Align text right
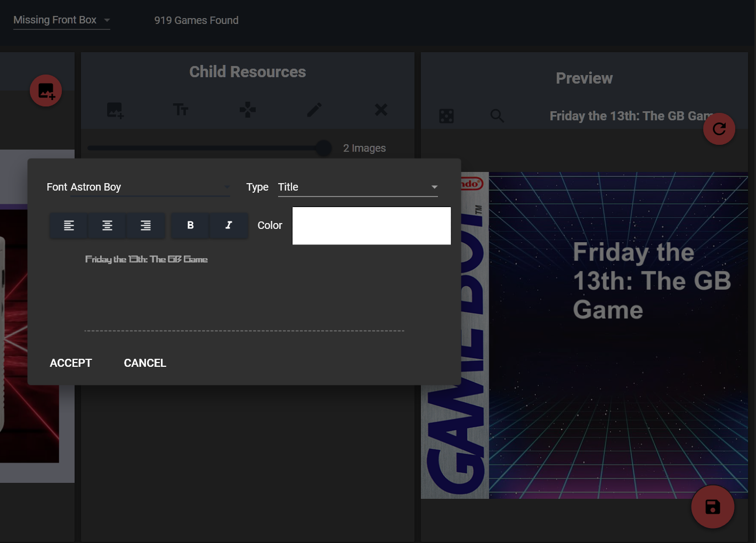The image size is (756, 543). 145,225
